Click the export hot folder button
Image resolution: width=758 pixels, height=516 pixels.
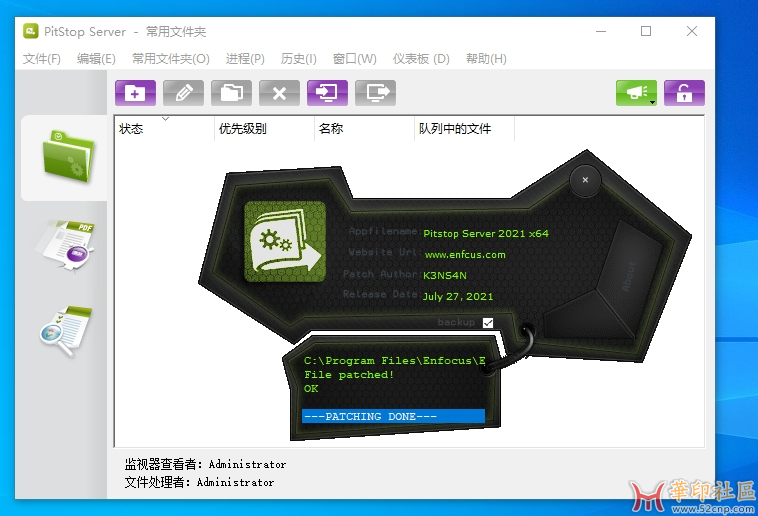click(376, 93)
